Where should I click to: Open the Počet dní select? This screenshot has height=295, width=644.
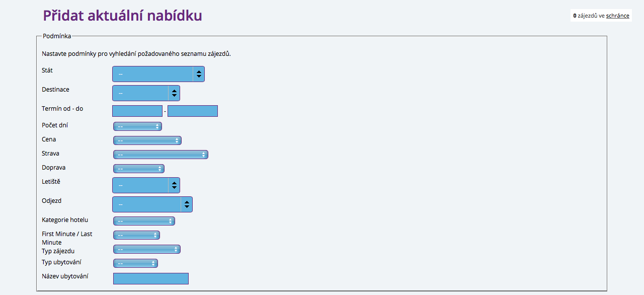coord(137,126)
